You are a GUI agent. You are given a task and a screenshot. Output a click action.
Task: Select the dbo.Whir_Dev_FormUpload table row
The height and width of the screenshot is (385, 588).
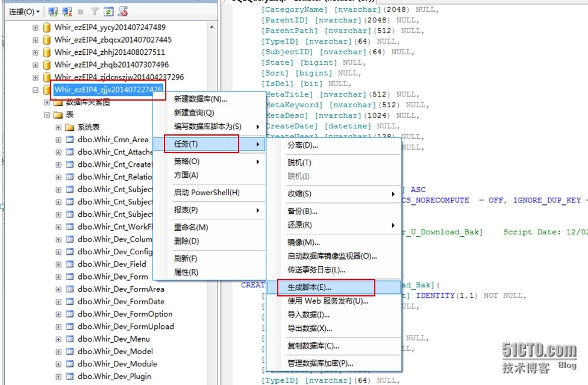pos(126,327)
